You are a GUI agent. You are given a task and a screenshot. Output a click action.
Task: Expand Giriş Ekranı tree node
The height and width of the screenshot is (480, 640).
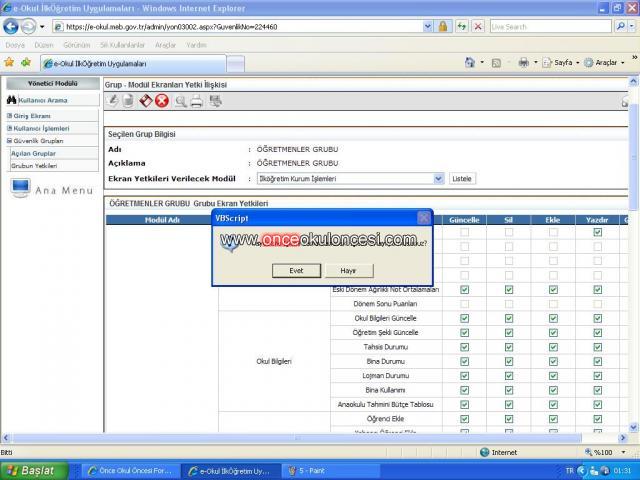click(9, 116)
